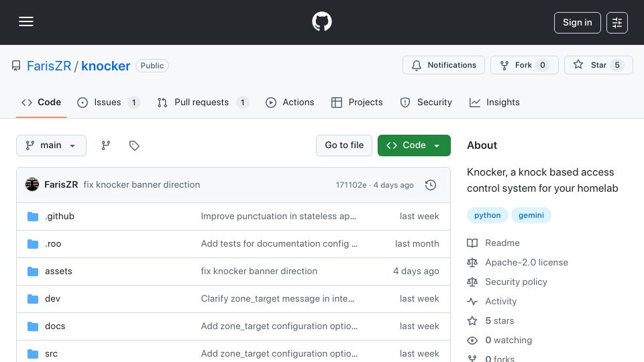Image resolution: width=644 pixels, height=362 pixels.
Task: Click the .github folder icon
Action: (33, 217)
